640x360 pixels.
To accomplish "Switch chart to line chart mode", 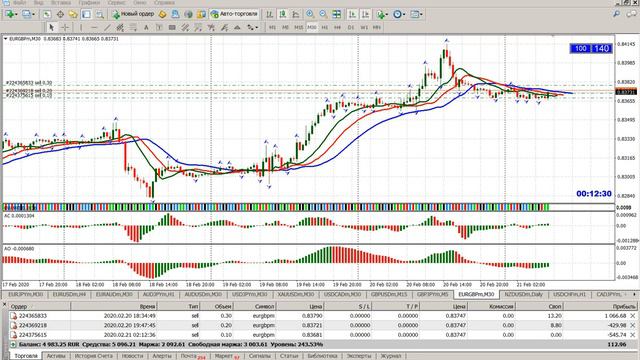I will point(296,14).
